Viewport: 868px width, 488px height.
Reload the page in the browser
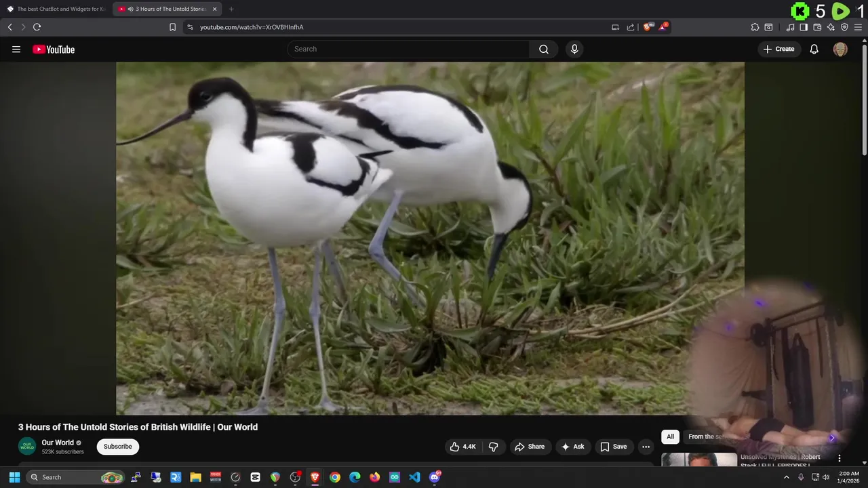(x=37, y=27)
